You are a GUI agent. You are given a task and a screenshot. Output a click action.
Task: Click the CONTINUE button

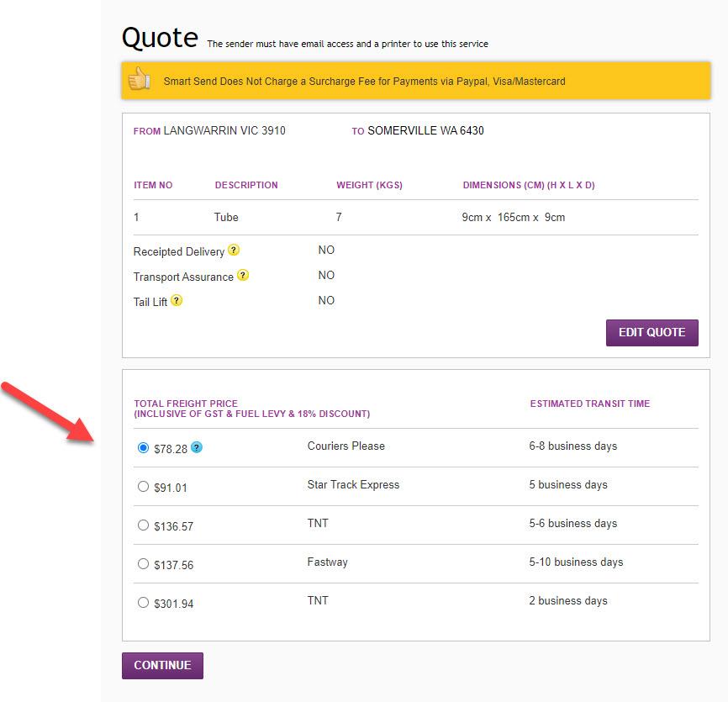tap(162, 665)
